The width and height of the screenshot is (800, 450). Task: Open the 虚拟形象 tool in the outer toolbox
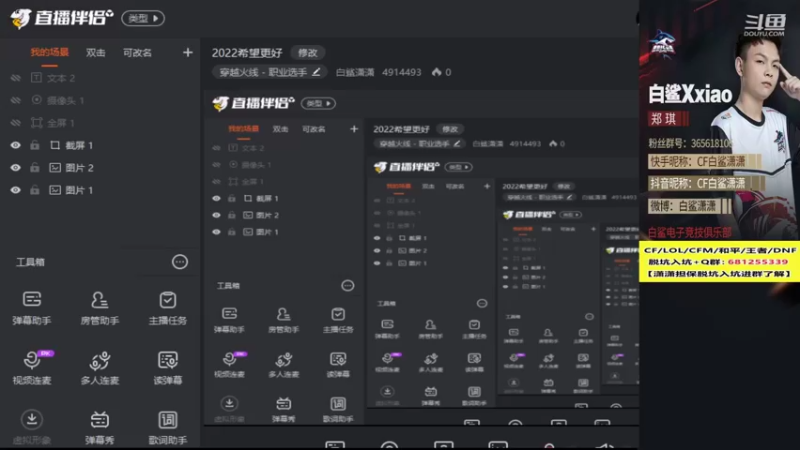[x=32, y=427]
